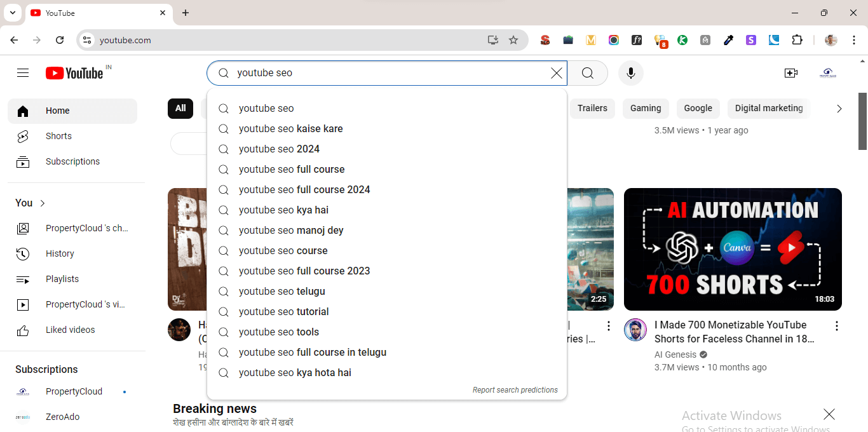Screen dimensions: 868x432
Task: Open History in the sidebar
Action: [x=72, y=253]
